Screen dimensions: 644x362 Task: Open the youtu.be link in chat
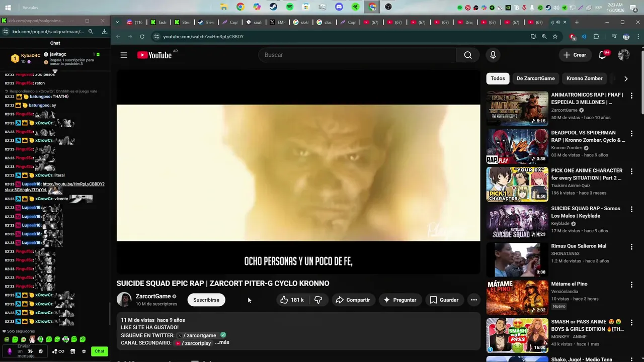click(x=73, y=184)
